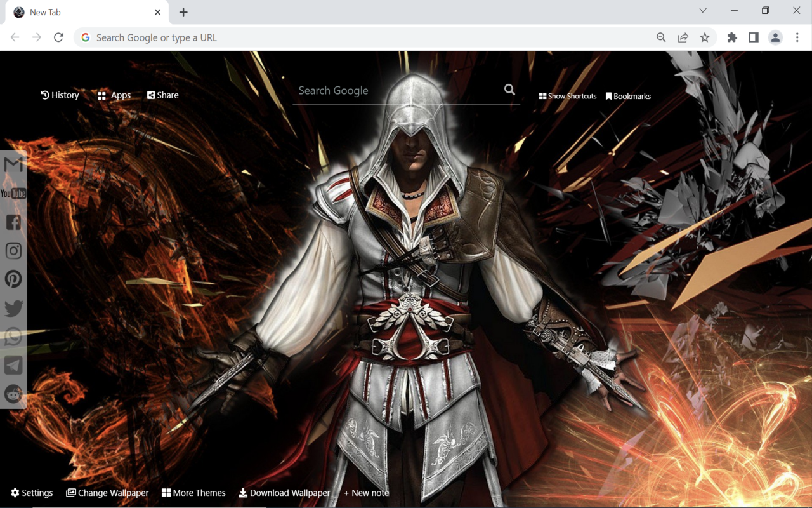
Task: Open Instagram from the sidebar
Action: pos(13,251)
